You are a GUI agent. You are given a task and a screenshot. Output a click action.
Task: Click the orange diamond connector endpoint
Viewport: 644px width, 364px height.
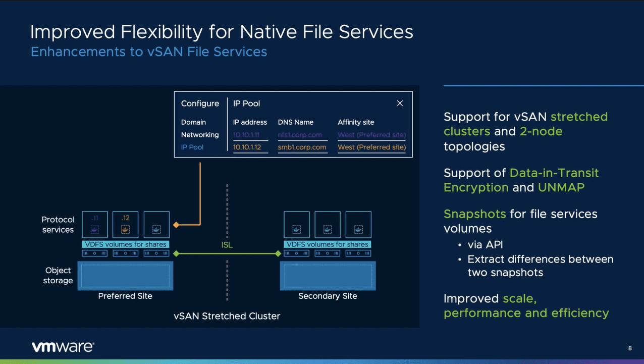point(176,225)
